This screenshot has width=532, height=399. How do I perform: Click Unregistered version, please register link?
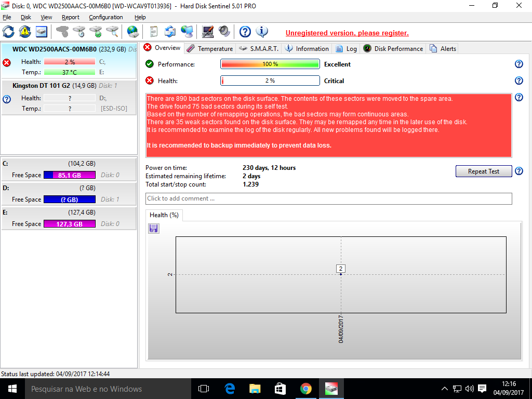pos(347,33)
